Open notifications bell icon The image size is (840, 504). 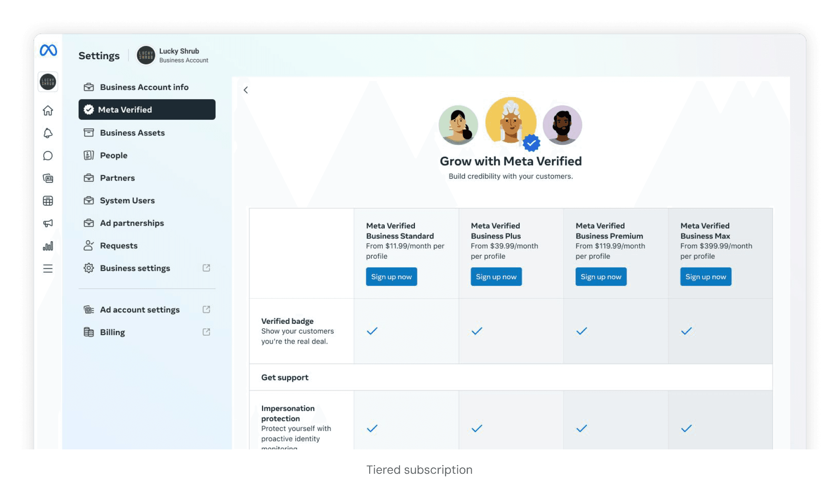click(48, 133)
